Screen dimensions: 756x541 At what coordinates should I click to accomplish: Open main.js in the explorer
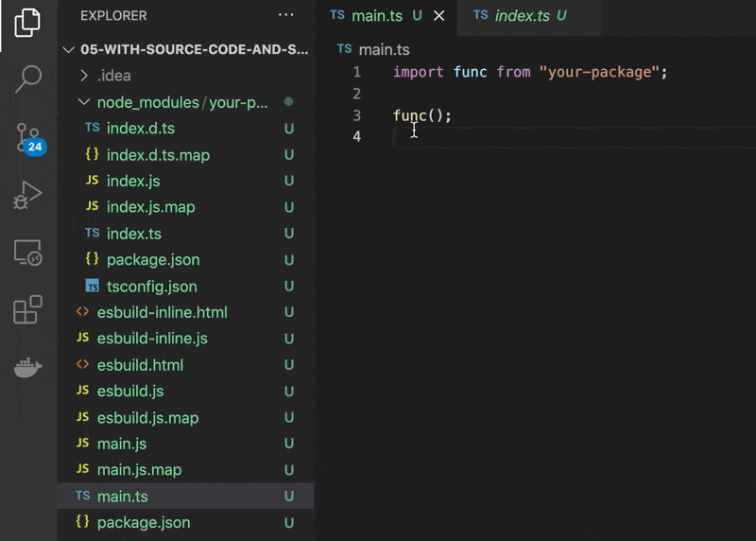coord(185,444)
